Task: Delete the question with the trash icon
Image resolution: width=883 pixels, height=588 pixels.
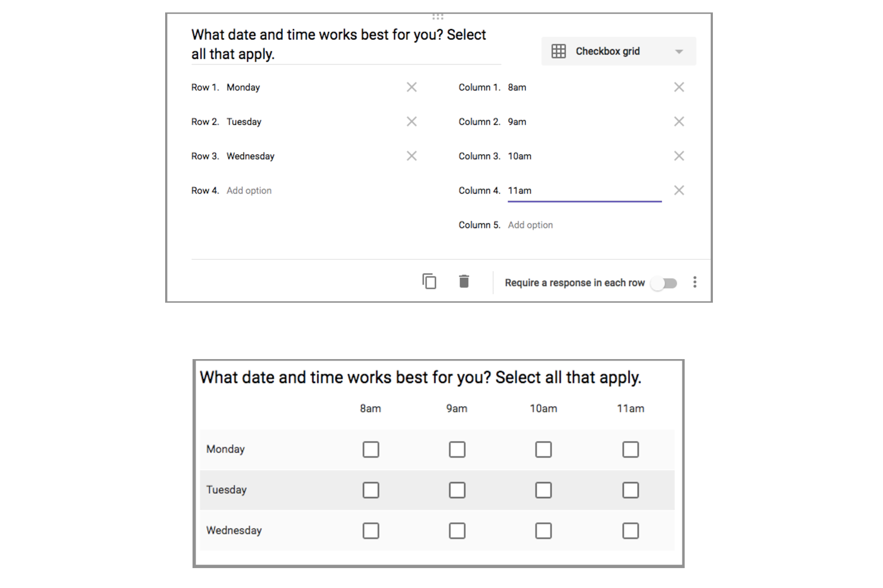Action: coord(463,282)
